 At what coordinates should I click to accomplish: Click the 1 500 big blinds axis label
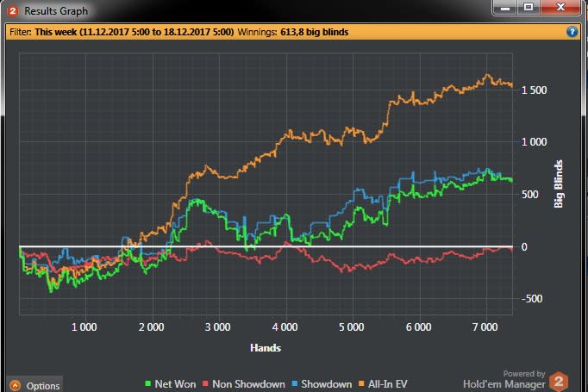(535, 90)
